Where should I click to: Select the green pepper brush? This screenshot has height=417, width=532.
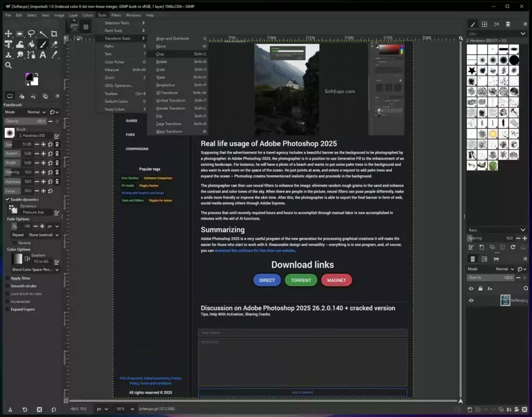click(492, 165)
